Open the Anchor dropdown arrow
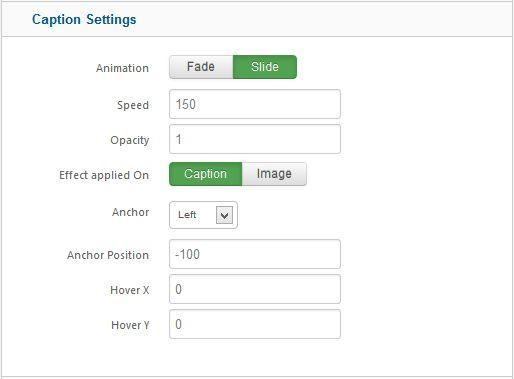The height and width of the screenshot is (379, 514). (224, 215)
